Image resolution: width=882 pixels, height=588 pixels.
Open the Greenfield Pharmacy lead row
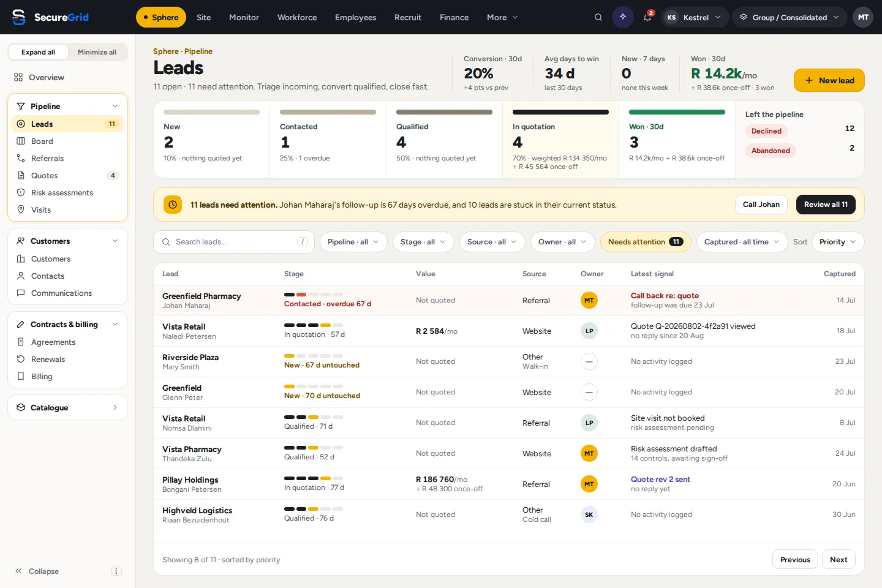(508, 300)
